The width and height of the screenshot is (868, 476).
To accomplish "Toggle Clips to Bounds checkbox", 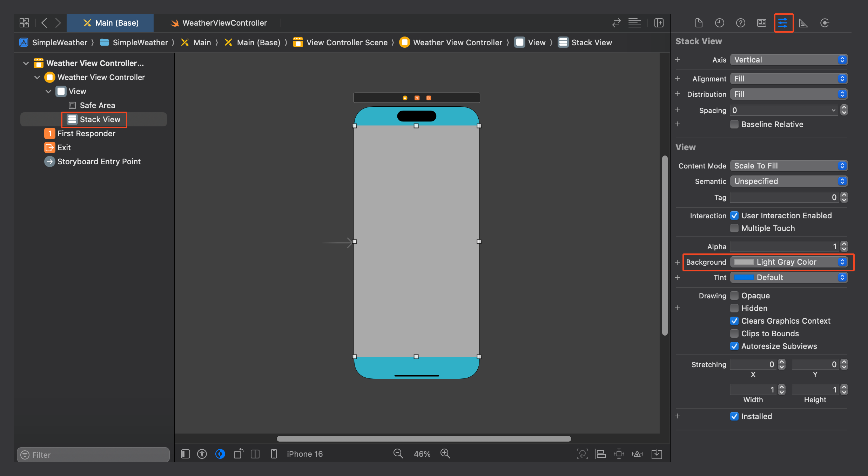I will tap(734, 333).
